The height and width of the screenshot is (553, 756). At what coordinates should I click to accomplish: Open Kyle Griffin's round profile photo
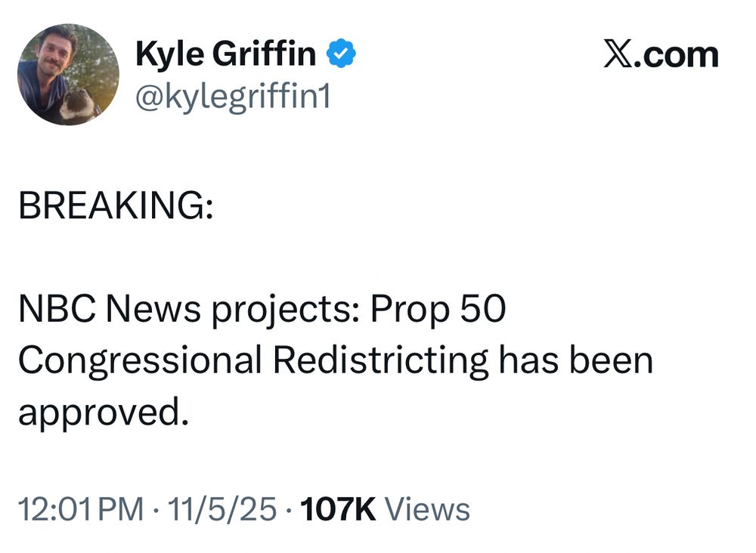click(68, 74)
